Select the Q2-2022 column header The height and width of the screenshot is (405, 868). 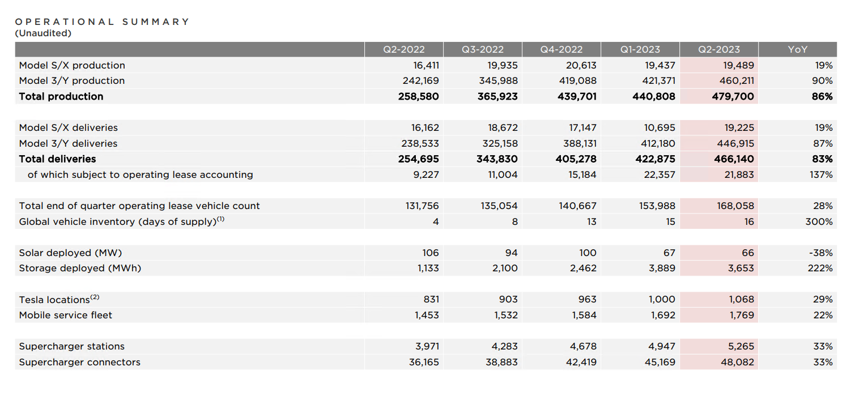(403, 49)
